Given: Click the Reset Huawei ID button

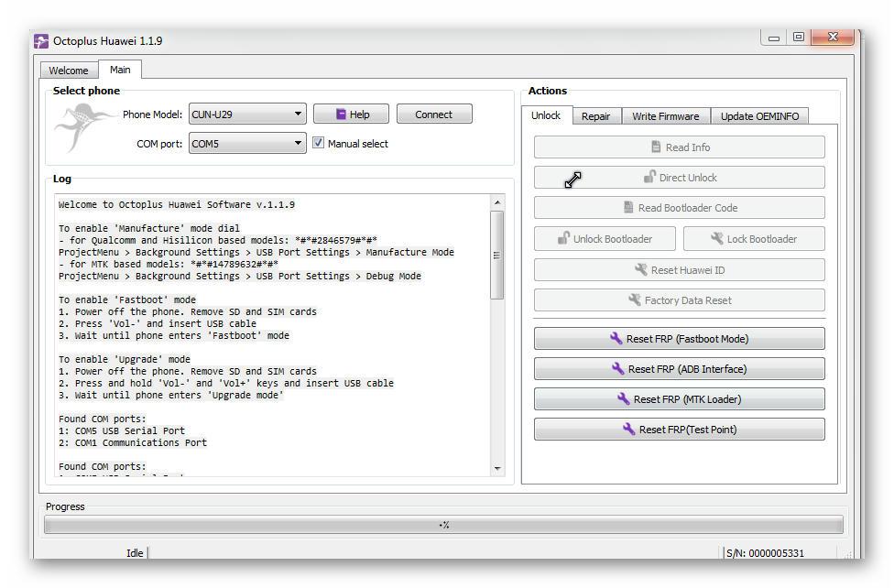Looking at the screenshot, I should coord(679,270).
